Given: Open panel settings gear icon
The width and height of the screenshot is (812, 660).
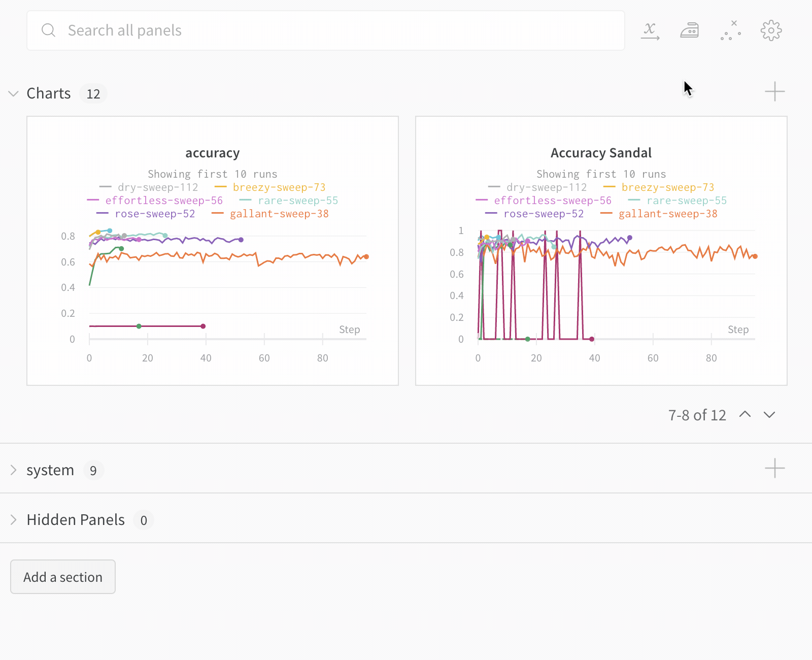Looking at the screenshot, I should tap(771, 30).
